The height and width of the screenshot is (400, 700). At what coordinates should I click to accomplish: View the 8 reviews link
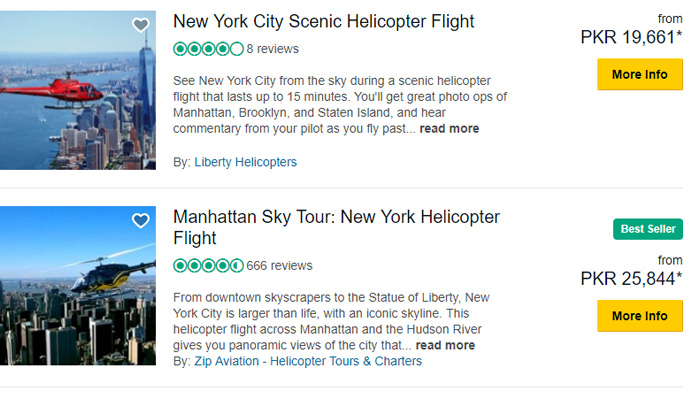point(272,48)
